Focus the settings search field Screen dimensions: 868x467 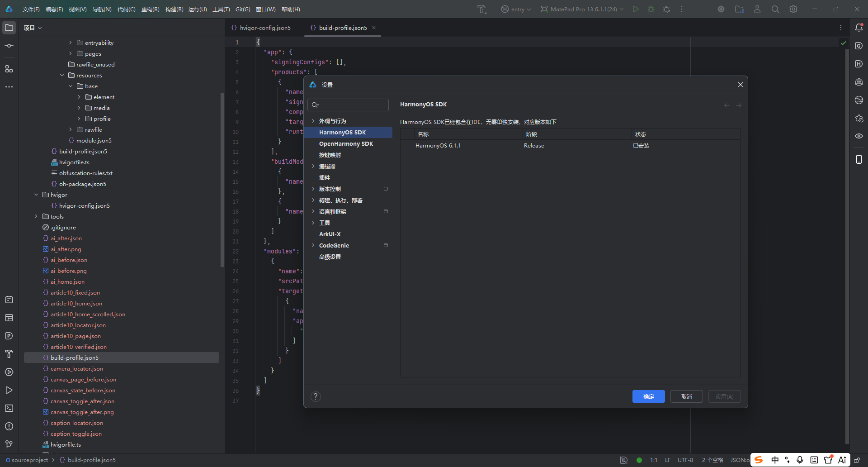(348, 105)
